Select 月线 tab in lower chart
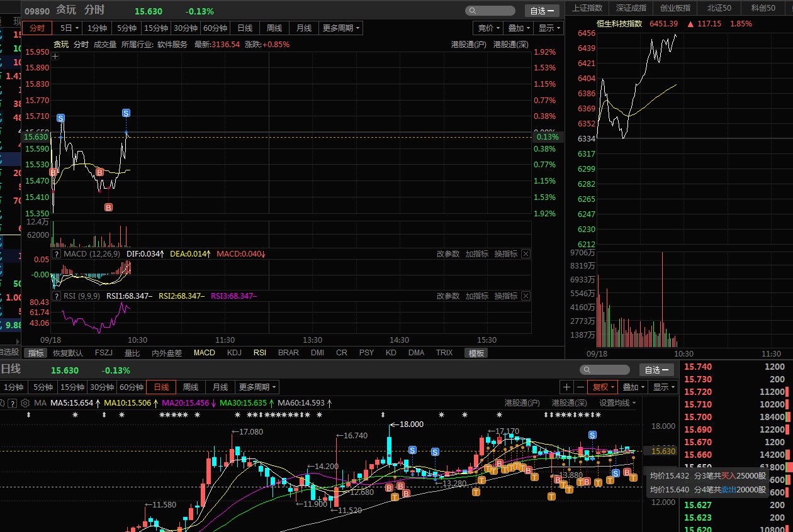The image size is (793, 532). point(220,387)
